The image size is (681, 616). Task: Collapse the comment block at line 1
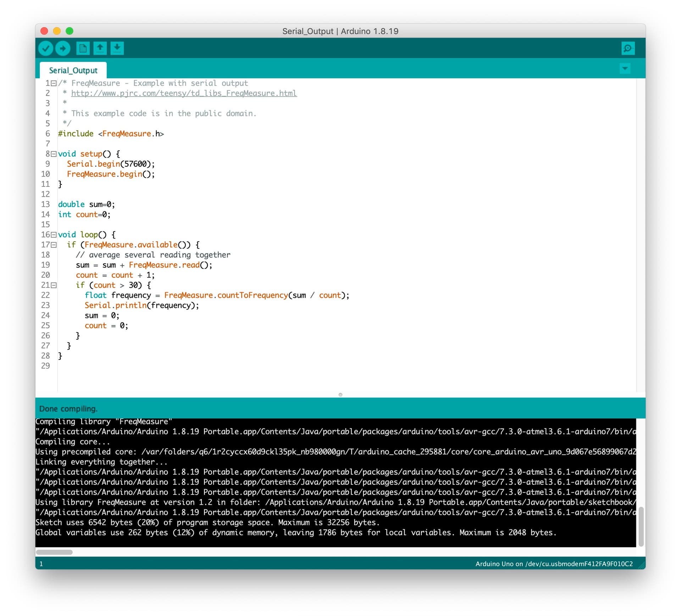point(54,83)
